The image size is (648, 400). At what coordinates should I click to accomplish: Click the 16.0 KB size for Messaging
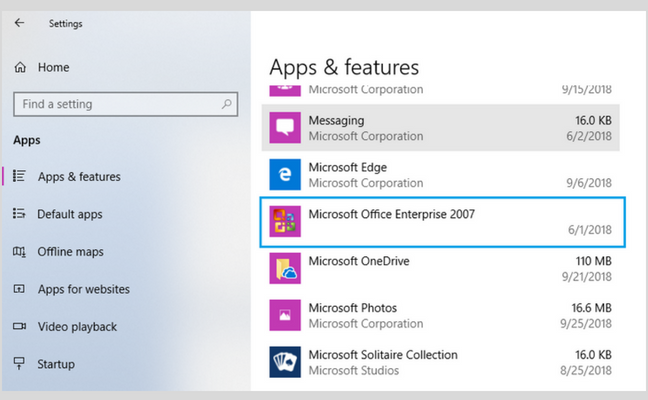coord(593,120)
